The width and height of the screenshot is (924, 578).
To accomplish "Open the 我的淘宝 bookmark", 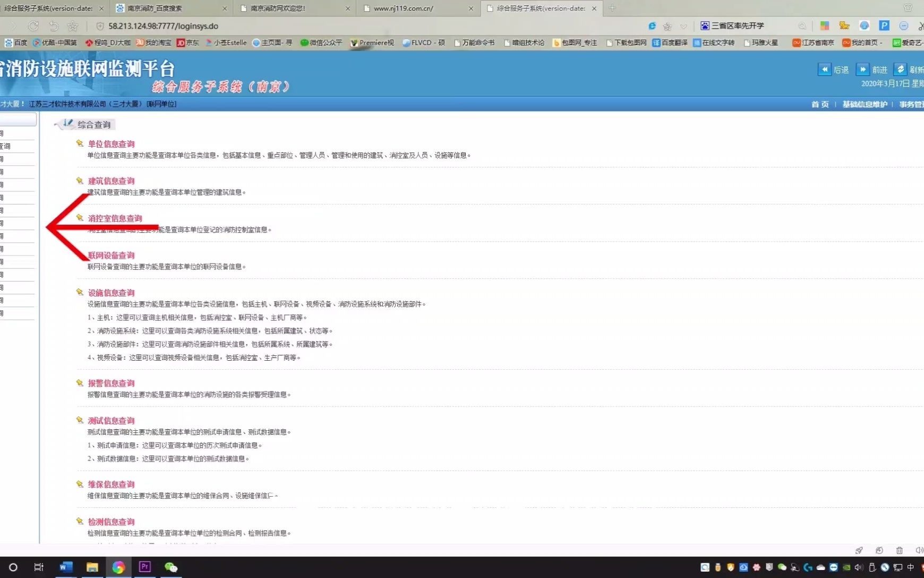I will tap(153, 42).
